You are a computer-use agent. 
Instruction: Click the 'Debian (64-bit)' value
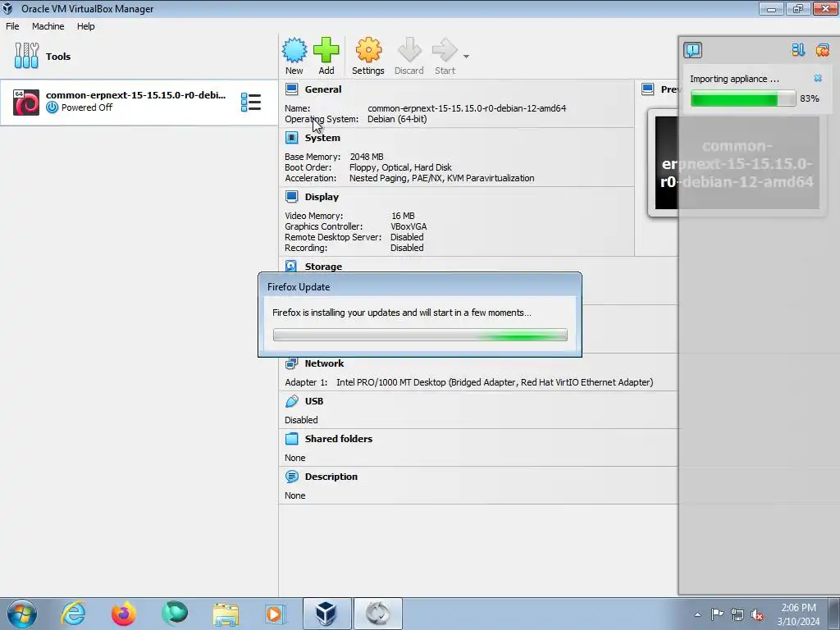397,119
